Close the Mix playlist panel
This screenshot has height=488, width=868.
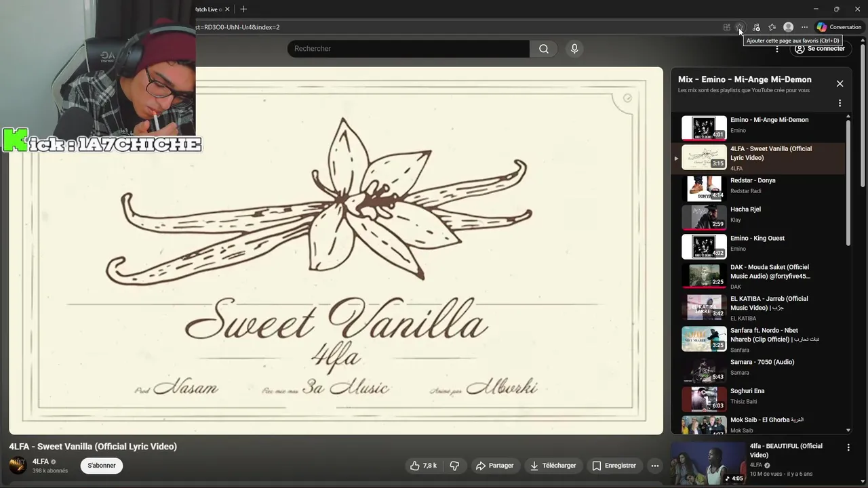[840, 83]
